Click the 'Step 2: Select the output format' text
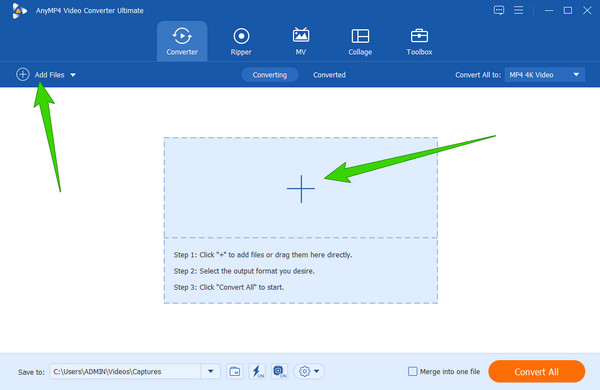Image resolution: width=600 pixels, height=390 pixels. (244, 271)
